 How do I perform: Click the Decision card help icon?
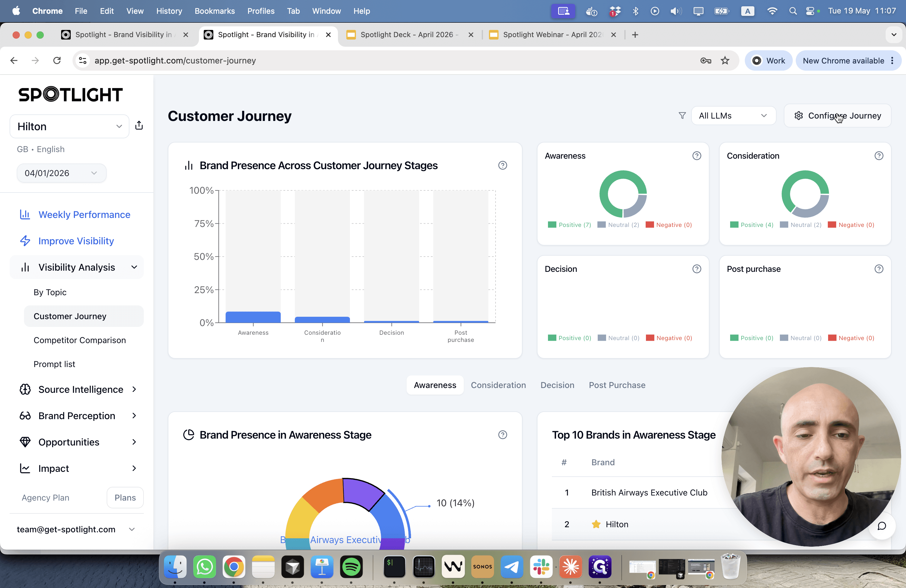coord(697,269)
